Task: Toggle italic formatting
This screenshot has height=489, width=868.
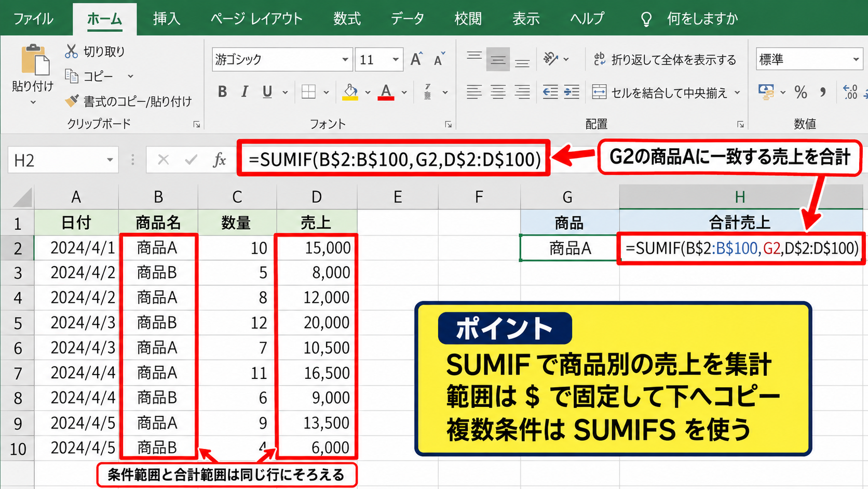Action: point(245,92)
